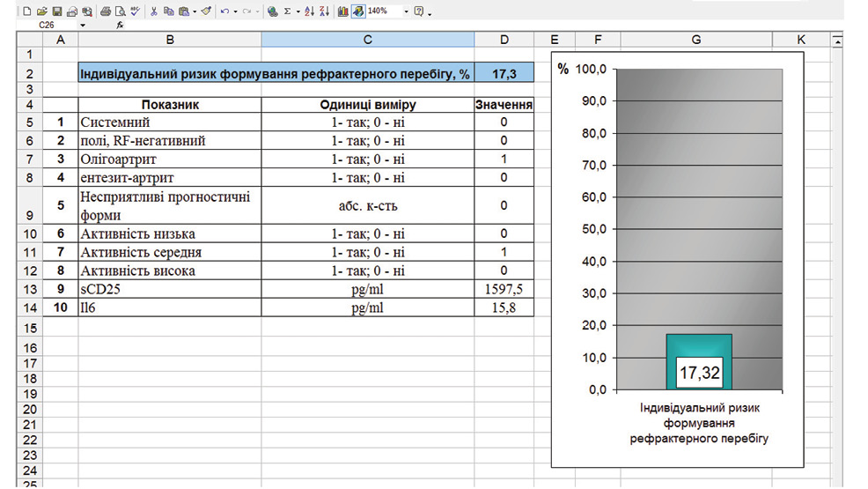Select column K header
This screenshot has width=868, height=489.
[x=801, y=40]
